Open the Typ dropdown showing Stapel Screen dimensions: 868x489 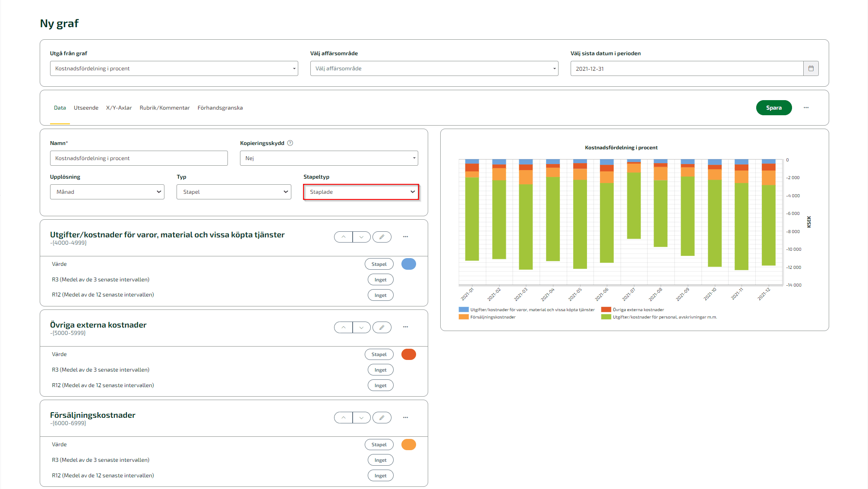234,192
